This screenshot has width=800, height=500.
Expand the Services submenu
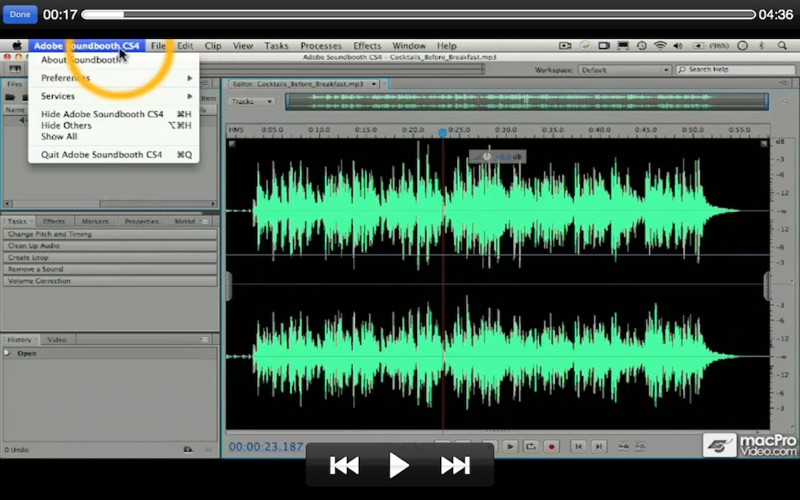(x=113, y=96)
